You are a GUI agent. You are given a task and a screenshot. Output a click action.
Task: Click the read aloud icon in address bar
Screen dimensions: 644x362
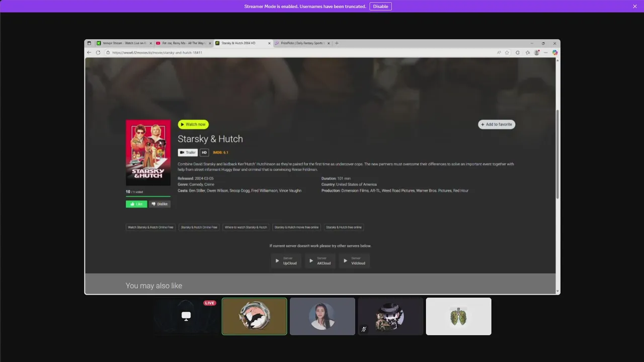click(499, 52)
